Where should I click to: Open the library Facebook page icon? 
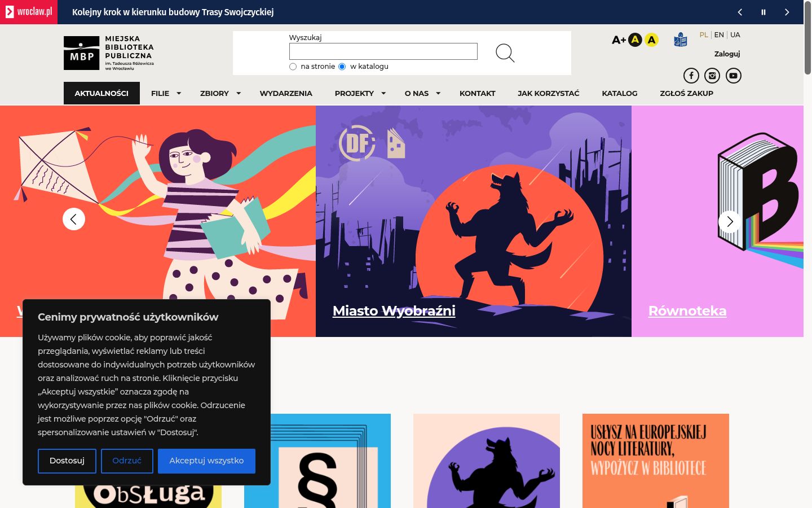[x=691, y=76]
